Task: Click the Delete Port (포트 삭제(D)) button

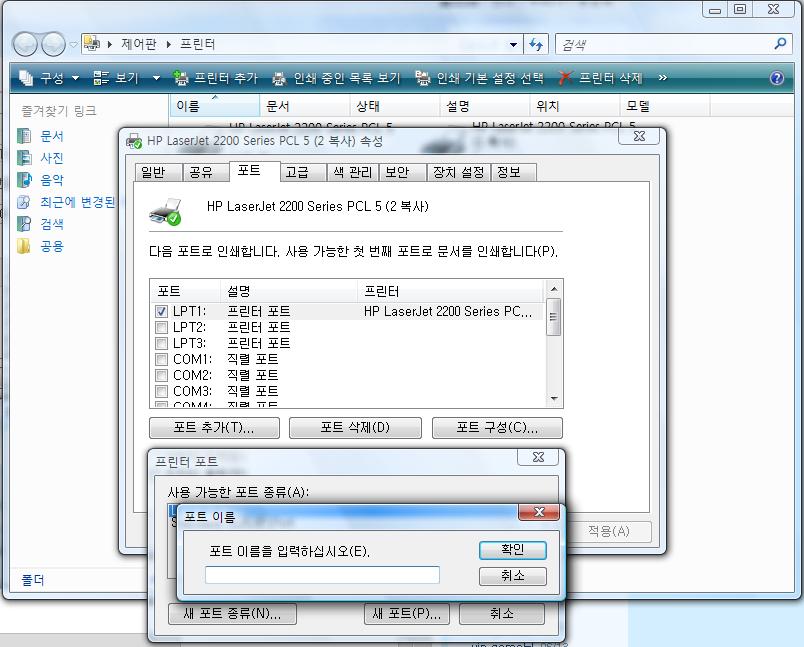Action: [355, 428]
